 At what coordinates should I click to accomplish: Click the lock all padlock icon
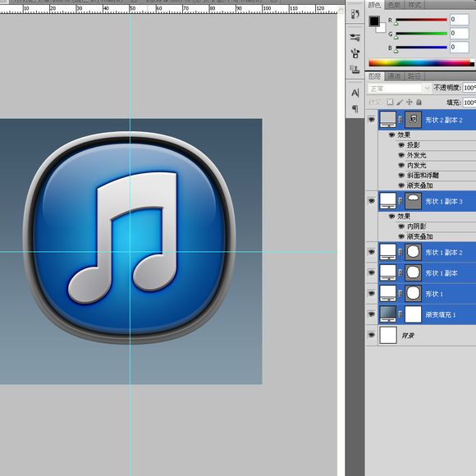(419, 102)
